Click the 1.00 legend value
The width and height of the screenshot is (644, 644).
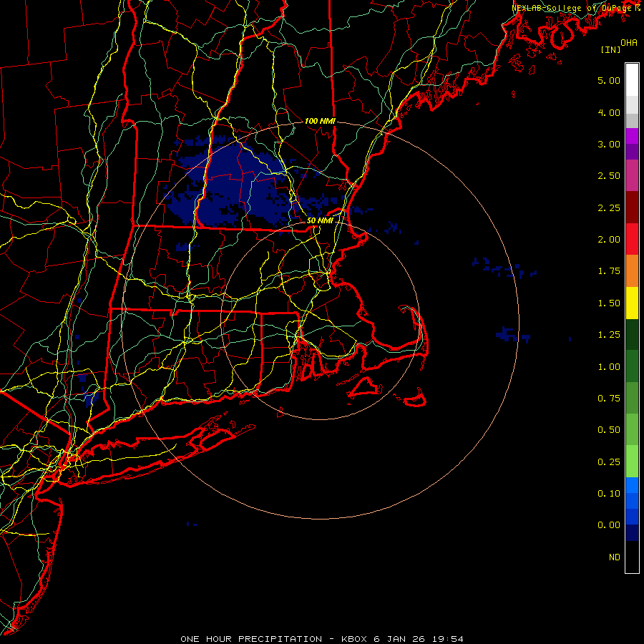[609, 367]
